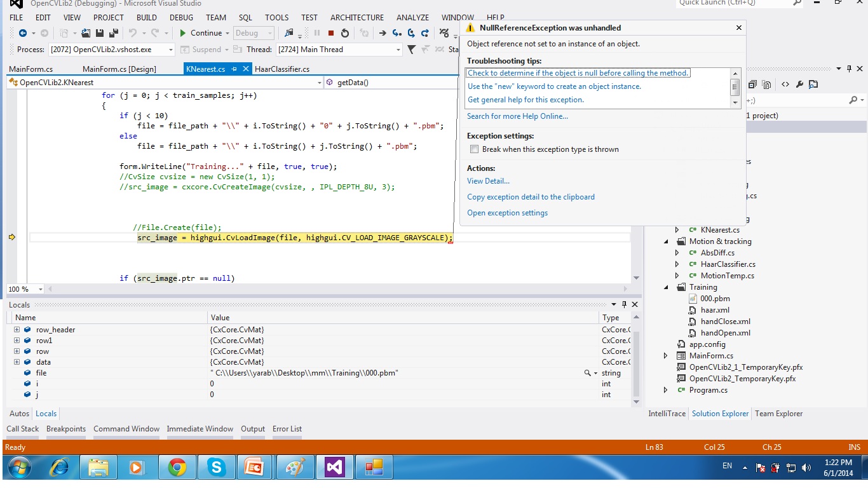
Task: Open the Thread dropdown
Action: pos(398,50)
